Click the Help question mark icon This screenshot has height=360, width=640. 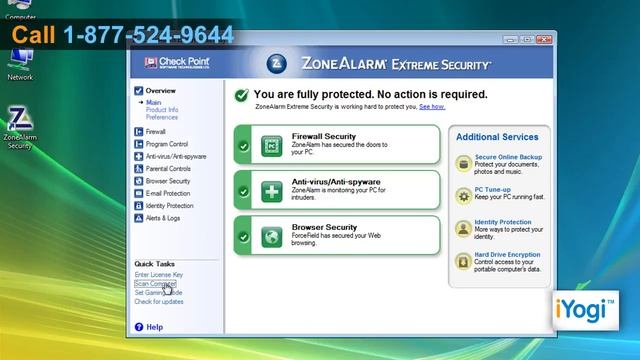coord(139,327)
